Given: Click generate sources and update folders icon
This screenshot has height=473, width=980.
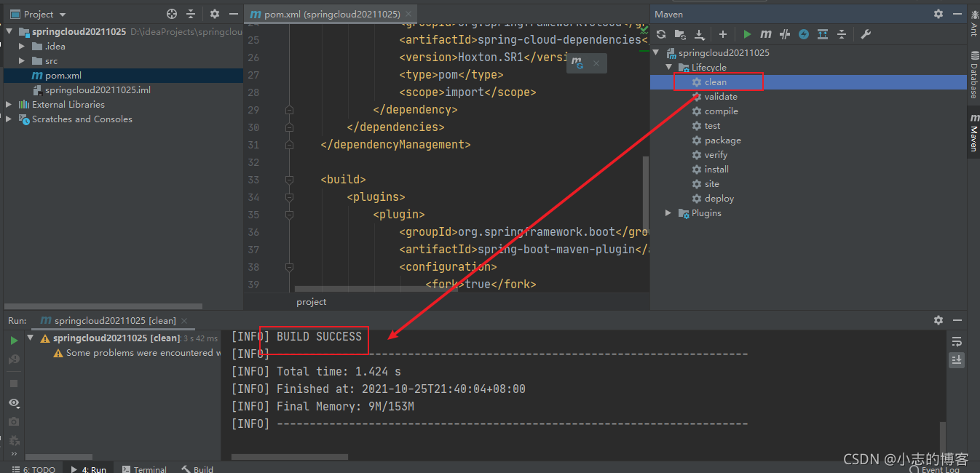Looking at the screenshot, I should pos(680,34).
